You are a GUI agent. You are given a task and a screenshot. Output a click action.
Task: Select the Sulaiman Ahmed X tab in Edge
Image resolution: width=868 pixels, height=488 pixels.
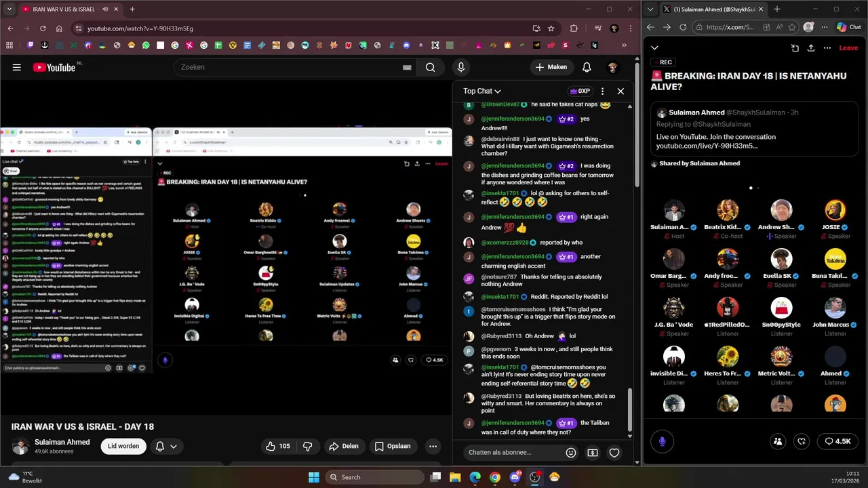click(713, 9)
